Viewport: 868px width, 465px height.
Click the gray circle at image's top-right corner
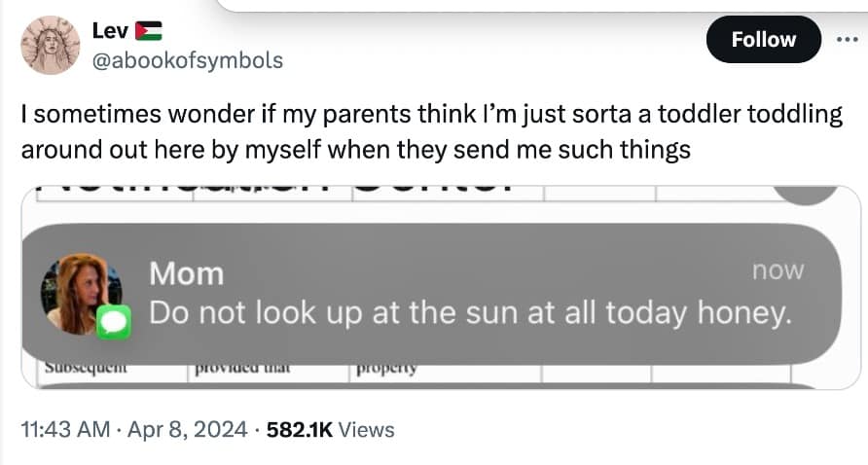click(x=808, y=193)
